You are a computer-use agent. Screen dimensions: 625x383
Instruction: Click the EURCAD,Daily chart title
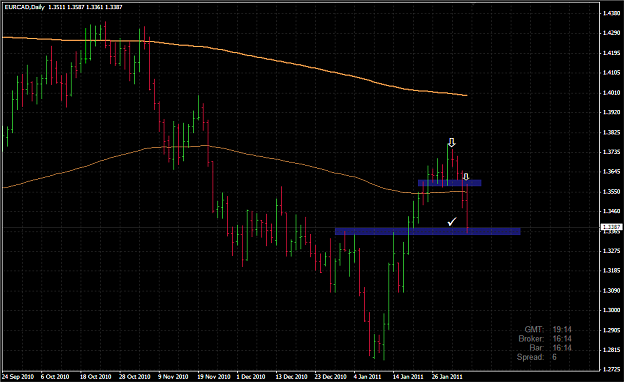coord(24,7)
